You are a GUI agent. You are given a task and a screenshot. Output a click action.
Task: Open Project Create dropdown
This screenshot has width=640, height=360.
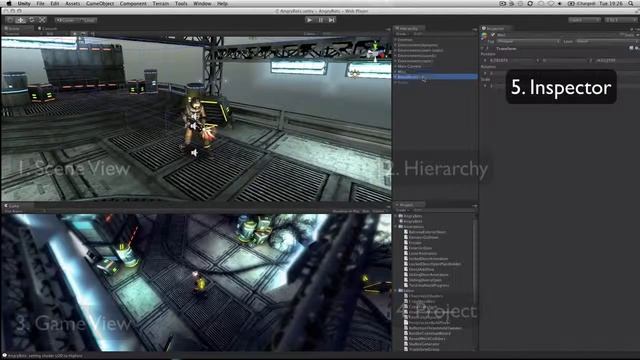[x=402, y=210]
